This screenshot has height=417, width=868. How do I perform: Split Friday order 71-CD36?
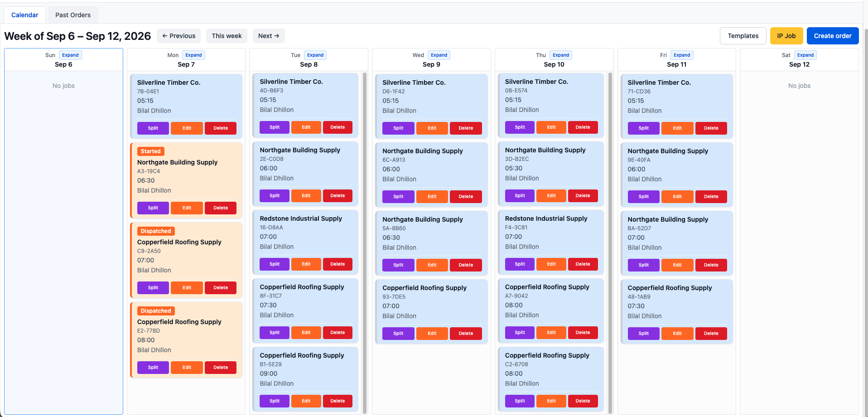tap(644, 128)
